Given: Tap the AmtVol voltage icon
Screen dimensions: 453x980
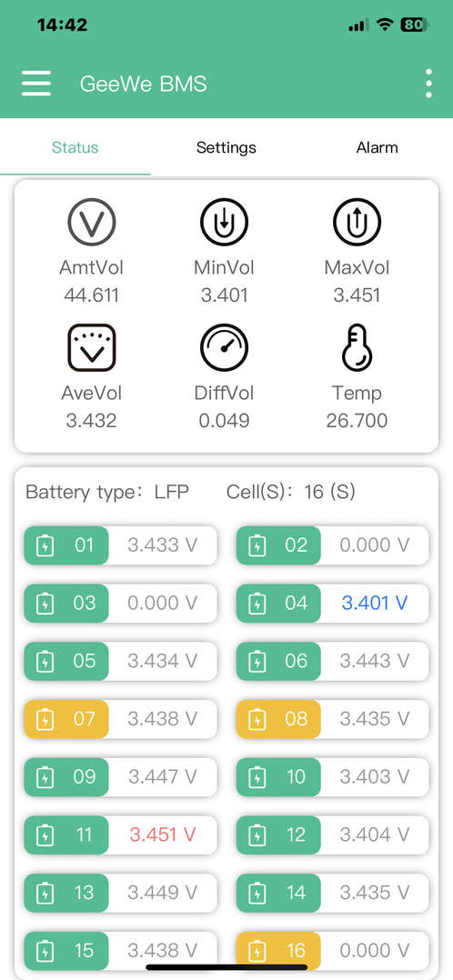Looking at the screenshot, I should [91, 223].
